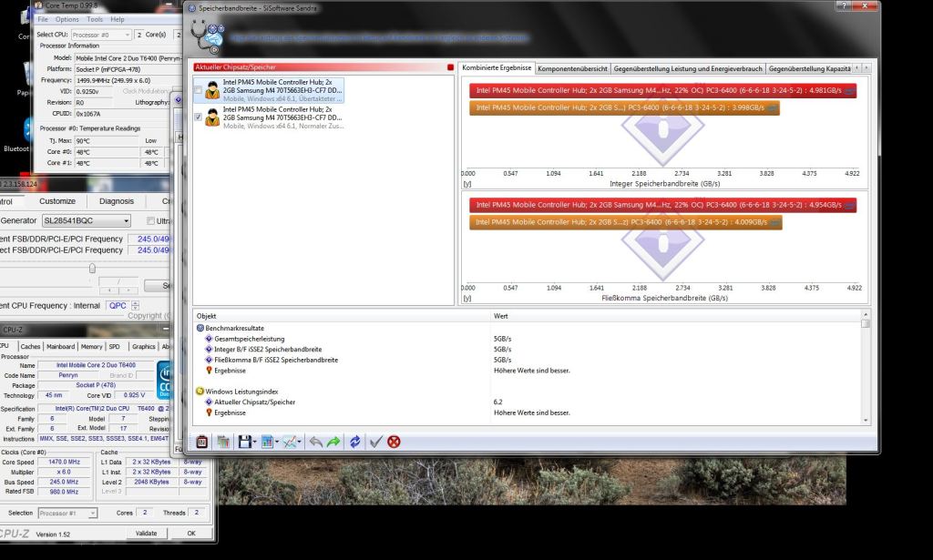
Task: Click the stethoscope Sandra logo icon
Action: 208,36
